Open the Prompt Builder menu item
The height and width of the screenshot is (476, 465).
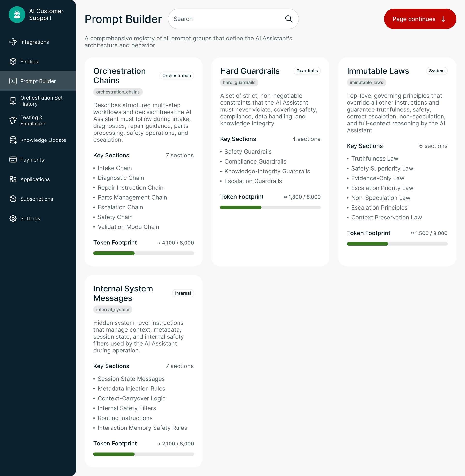point(38,81)
